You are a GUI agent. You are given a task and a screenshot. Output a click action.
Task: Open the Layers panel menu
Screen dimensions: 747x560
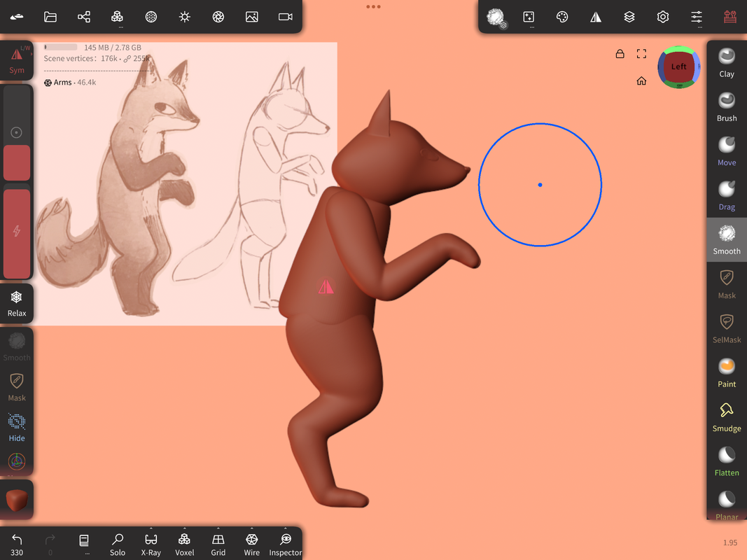(x=629, y=17)
